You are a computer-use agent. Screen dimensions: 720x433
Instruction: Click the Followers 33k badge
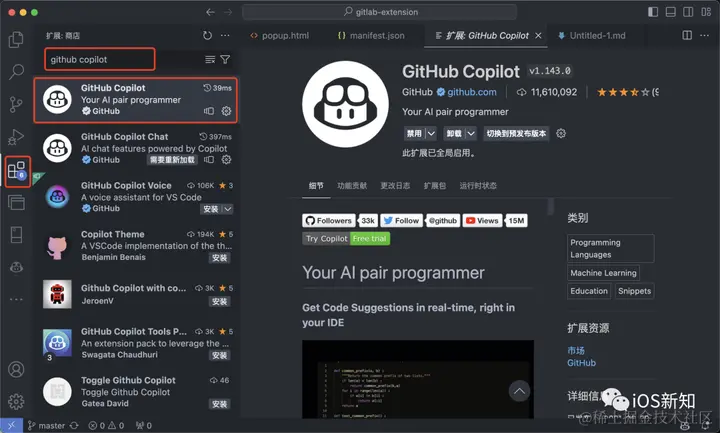click(x=340, y=220)
